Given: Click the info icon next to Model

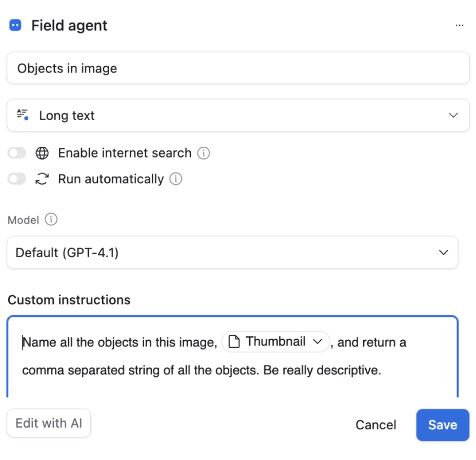Looking at the screenshot, I should tap(51, 220).
